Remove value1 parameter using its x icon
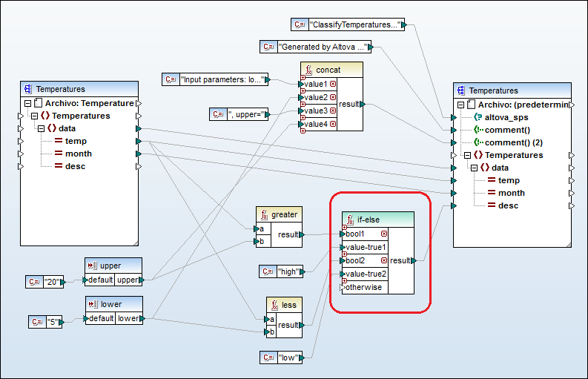Viewport: 588px width, 379px height. pos(333,85)
